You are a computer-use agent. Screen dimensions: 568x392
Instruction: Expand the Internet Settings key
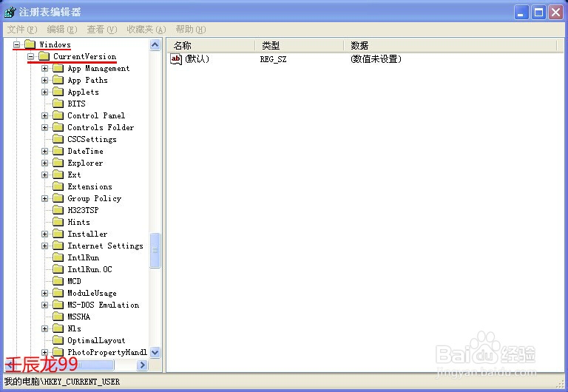[x=44, y=246]
